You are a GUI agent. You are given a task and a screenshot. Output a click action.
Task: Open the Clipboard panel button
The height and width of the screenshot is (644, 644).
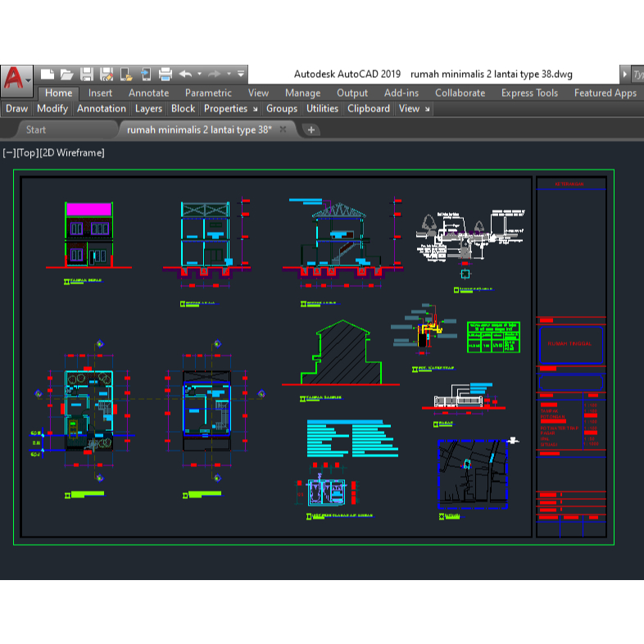click(369, 109)
